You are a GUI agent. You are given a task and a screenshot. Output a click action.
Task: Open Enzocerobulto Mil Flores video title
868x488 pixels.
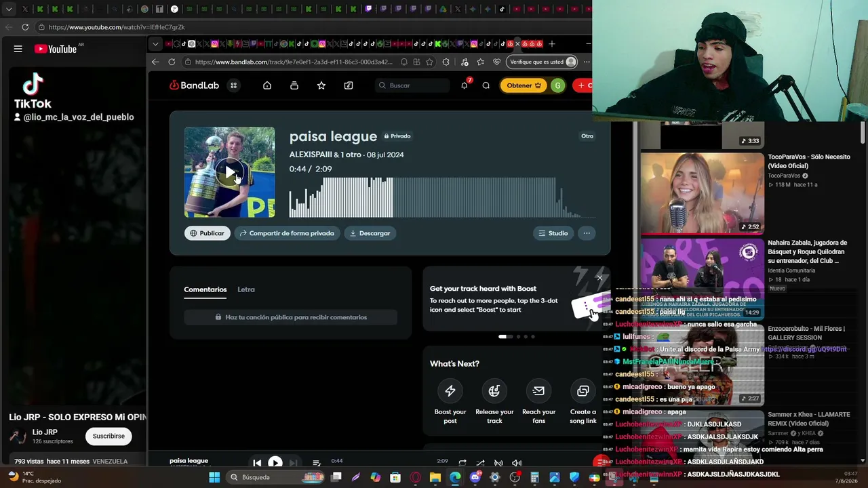click(x=806, y=333)
